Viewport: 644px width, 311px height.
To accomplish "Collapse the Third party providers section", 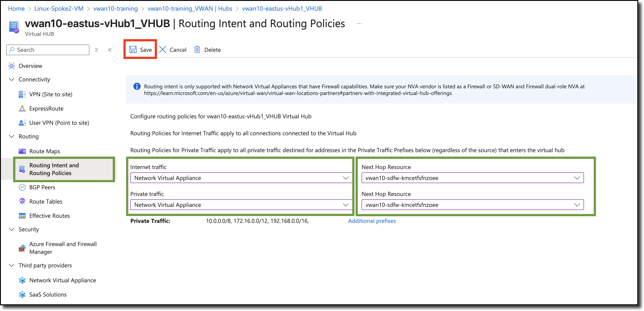I will pos(12,265).
